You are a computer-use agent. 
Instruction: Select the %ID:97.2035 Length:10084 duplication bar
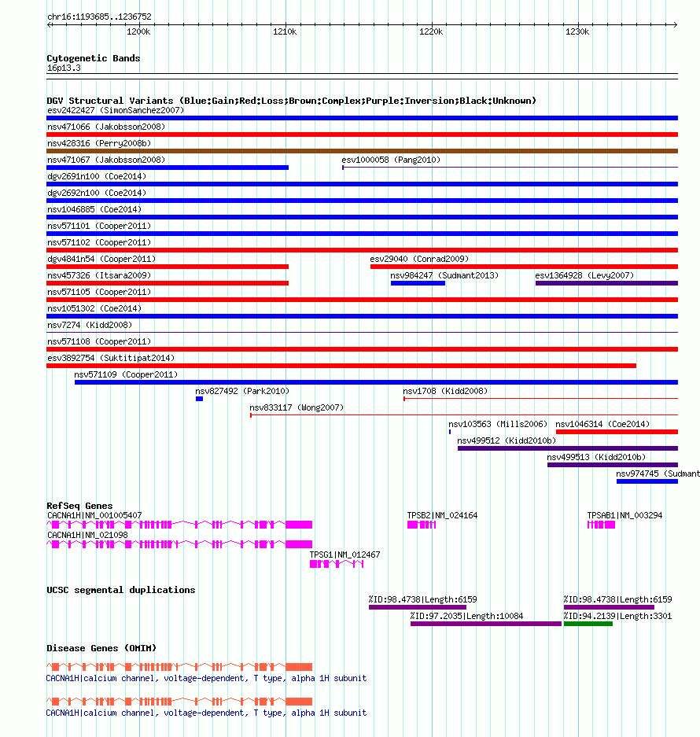[x=486, y=624]
